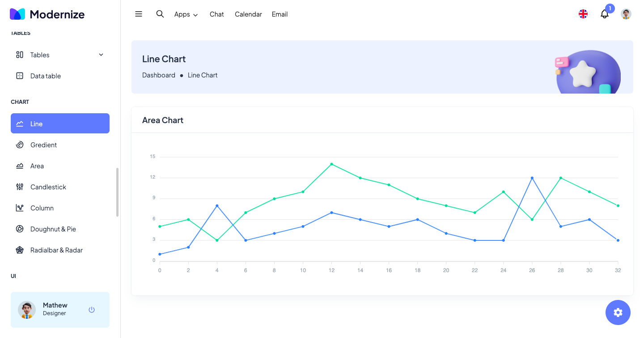Image resolution: width=644 pixels, height=338 pixels.
Task: Open the Candlestick chart icon
Action: coord(20,187)
